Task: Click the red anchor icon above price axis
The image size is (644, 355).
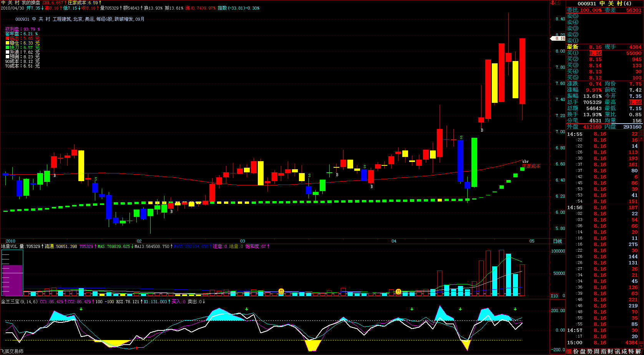Action: pos(553,3)
